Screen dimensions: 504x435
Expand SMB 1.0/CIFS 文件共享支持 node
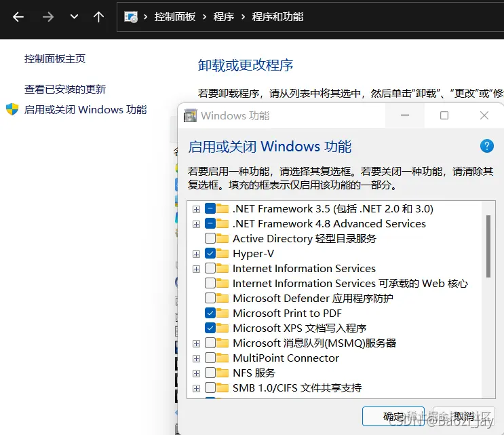click(196, 388)
